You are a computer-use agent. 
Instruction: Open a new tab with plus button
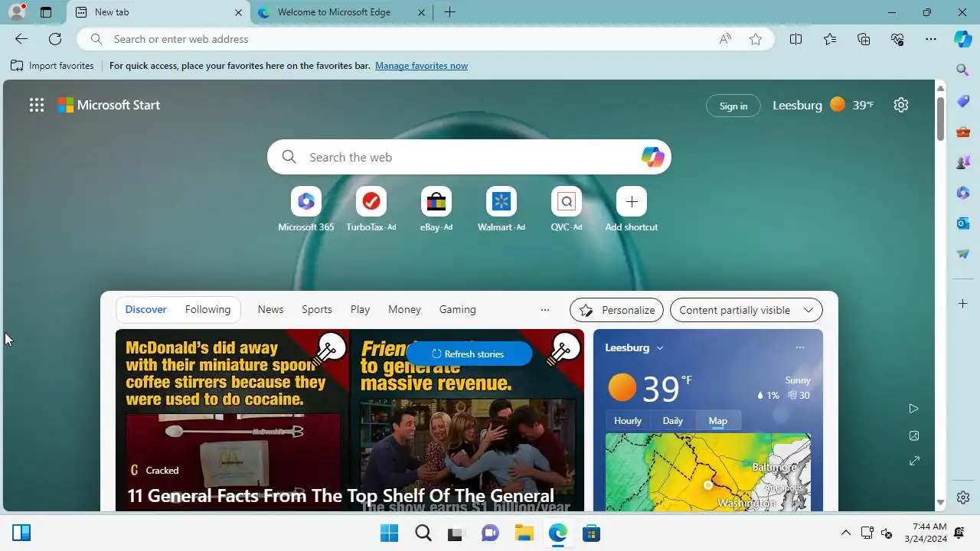point(449,12)
